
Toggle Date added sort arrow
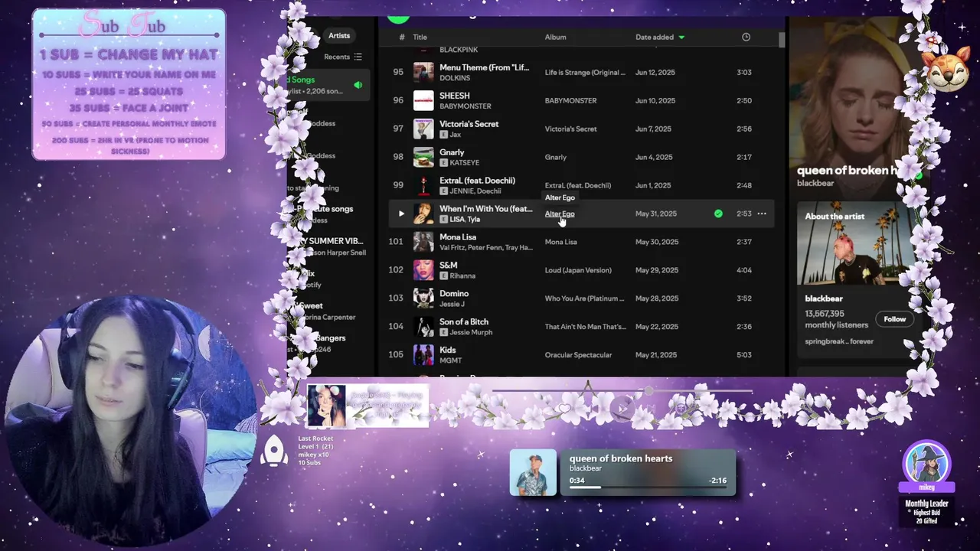[681, 37]
